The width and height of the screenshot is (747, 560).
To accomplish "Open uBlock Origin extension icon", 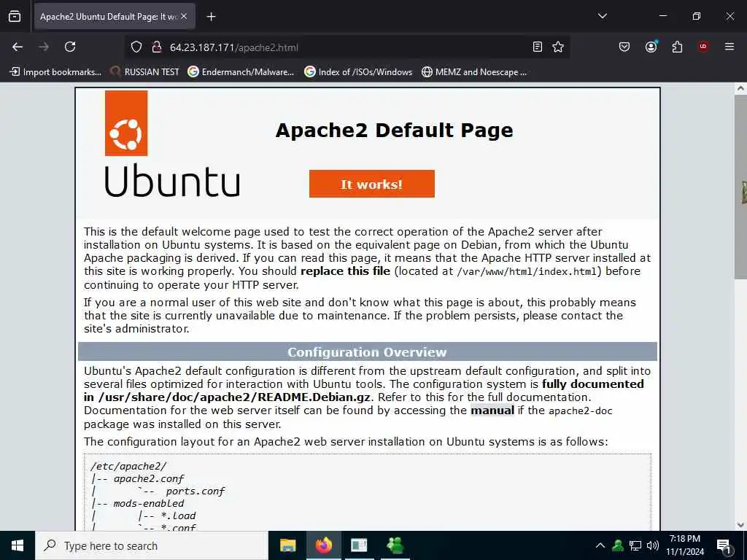I will pyautogui.click(x=703, y=46).
